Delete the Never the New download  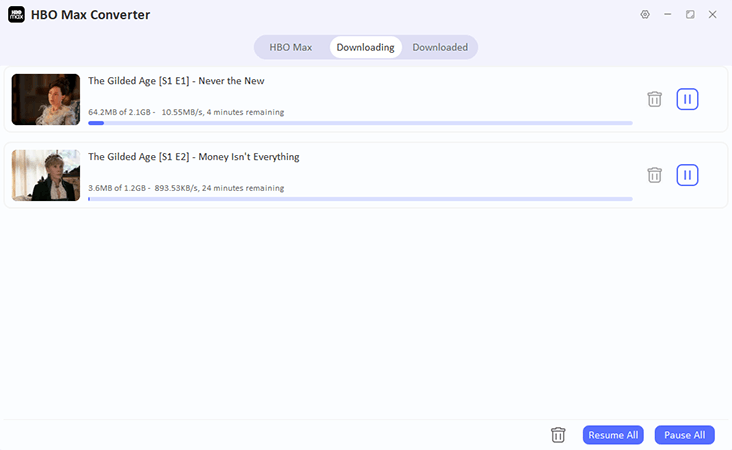(x=655, y=99)
